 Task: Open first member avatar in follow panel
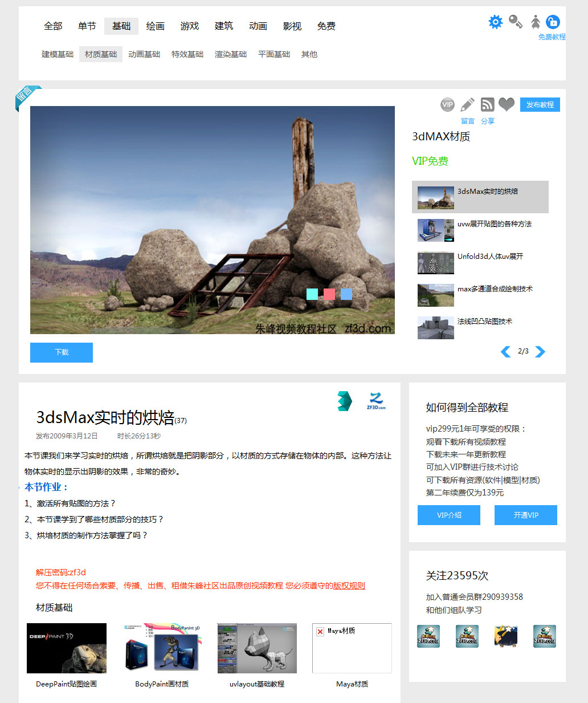click(x=428, y=636)
